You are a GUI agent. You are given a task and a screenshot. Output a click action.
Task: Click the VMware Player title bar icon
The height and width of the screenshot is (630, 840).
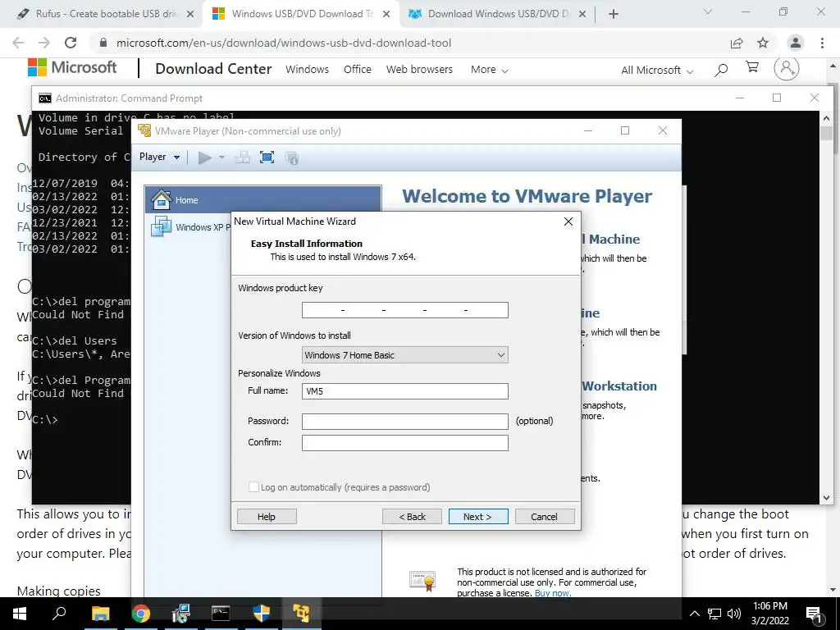pos(144,130)
